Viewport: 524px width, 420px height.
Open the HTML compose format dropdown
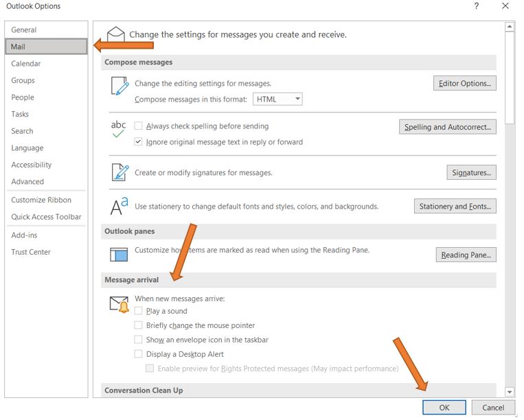point(277,99)
